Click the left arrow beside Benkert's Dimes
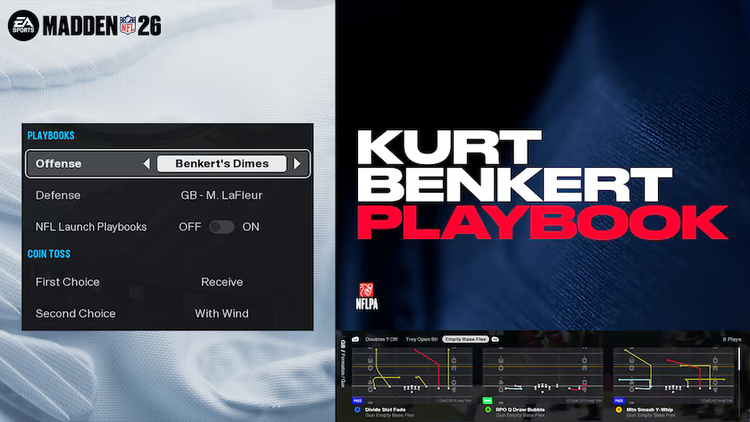Viewport: 750px width, 422px height. [x=147, y=164]
